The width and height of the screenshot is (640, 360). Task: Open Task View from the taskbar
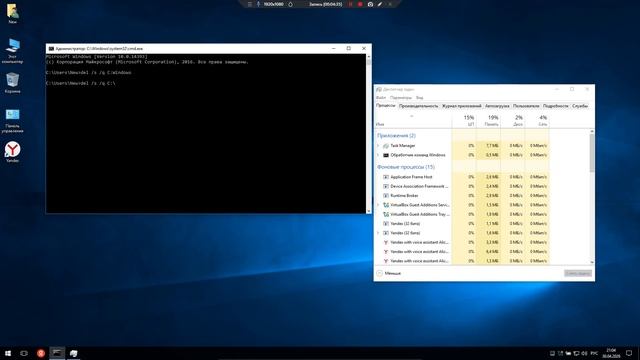coord(24,353)
